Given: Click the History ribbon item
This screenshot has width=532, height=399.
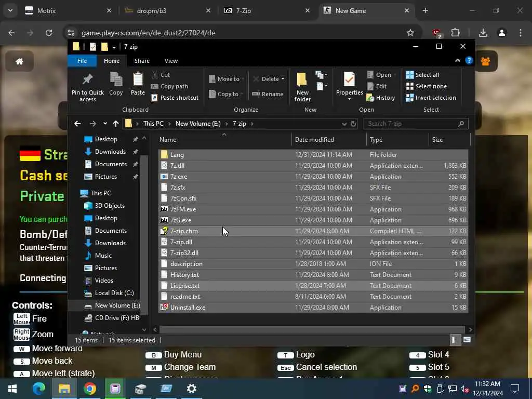Looking at the screenshot, I should click(381, 98).
